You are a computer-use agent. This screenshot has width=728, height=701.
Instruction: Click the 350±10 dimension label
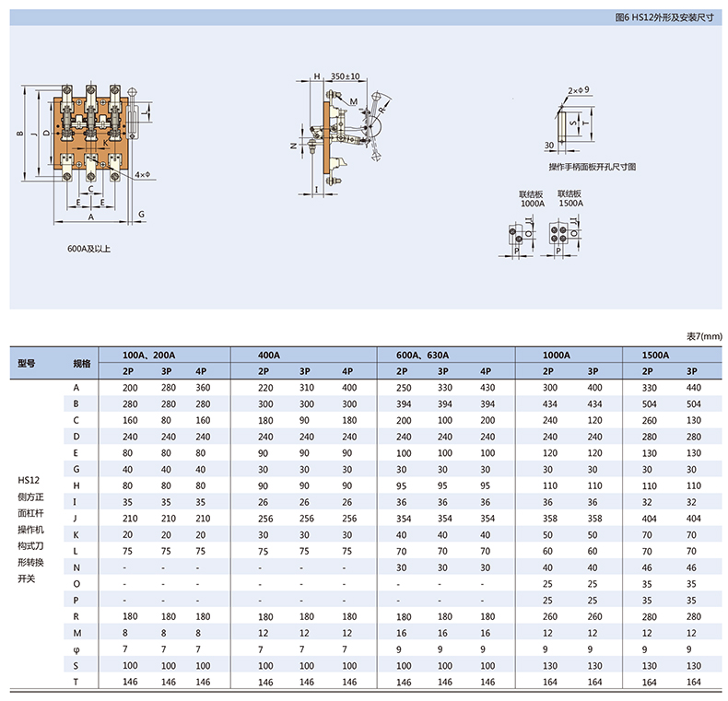pyautogui.click(x=345, y=76)
